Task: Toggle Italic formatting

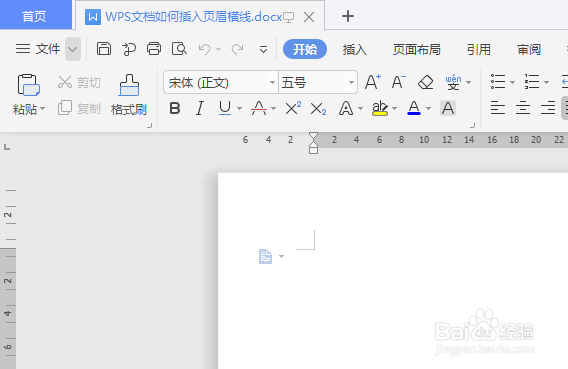Action: pyautogui.click(x=200, y=108)
